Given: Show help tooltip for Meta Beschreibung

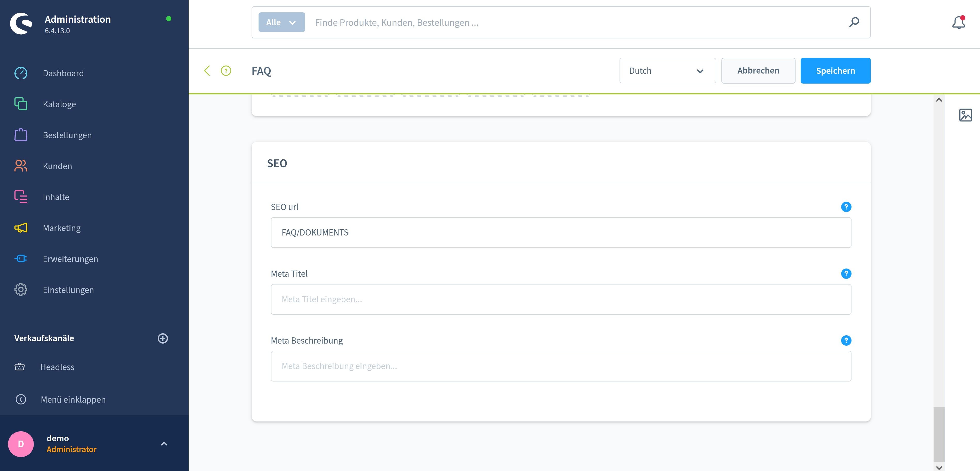Looking at the screenshot, I should (x=846, y=340).
